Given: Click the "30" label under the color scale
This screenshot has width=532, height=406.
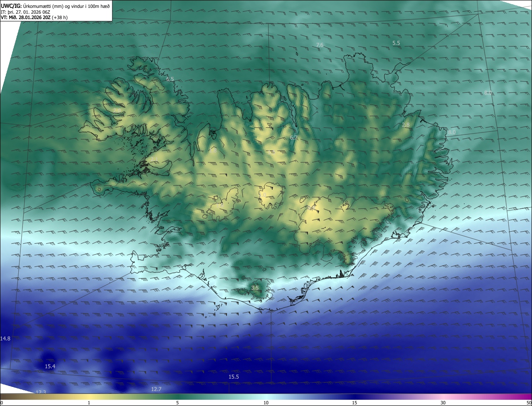Looking at the screenshot, I should (443, 403).
